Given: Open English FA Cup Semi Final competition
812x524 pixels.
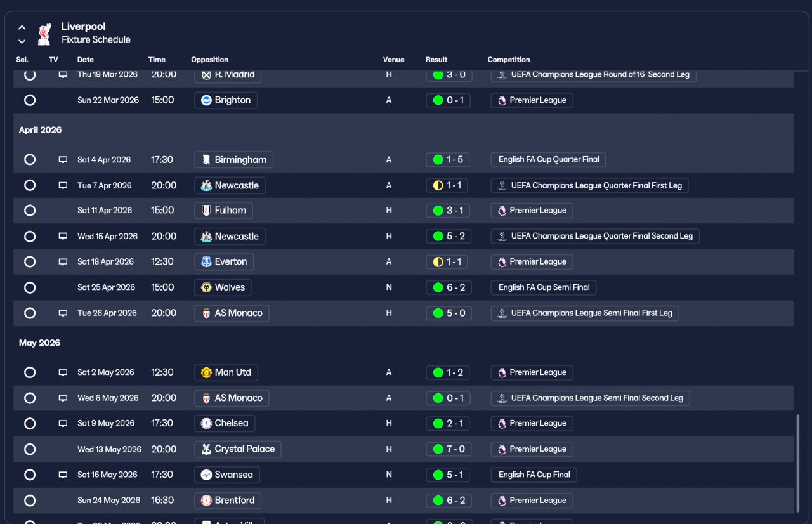Looking at the screenshot, I should click(x=544, y=287).
